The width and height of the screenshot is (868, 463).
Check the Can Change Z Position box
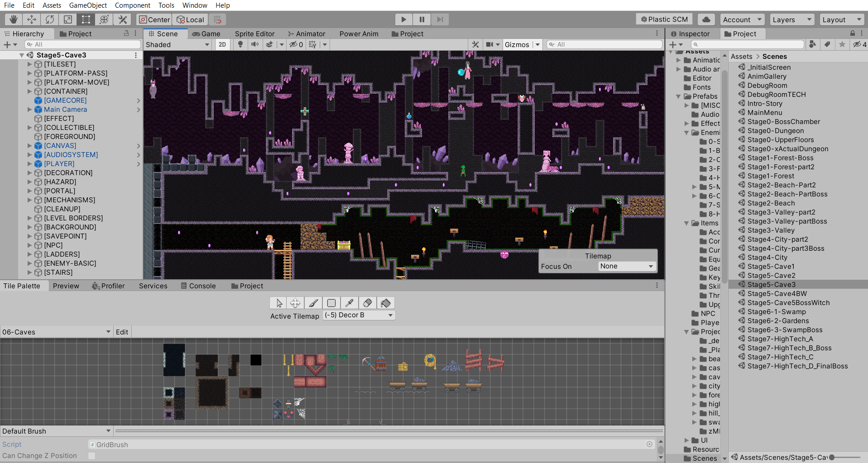click(91, 456)
